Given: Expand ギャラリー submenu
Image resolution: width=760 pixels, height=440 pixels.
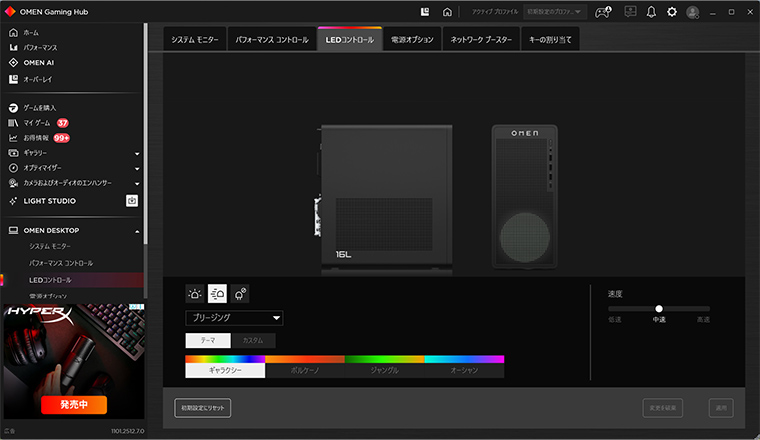Looking at the screenshot, I should click(137, 154).
